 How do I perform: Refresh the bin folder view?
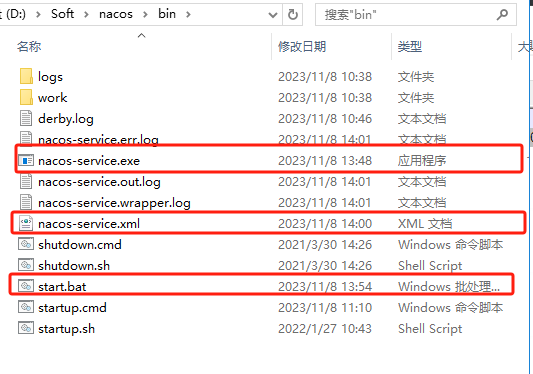coord(293,14)
